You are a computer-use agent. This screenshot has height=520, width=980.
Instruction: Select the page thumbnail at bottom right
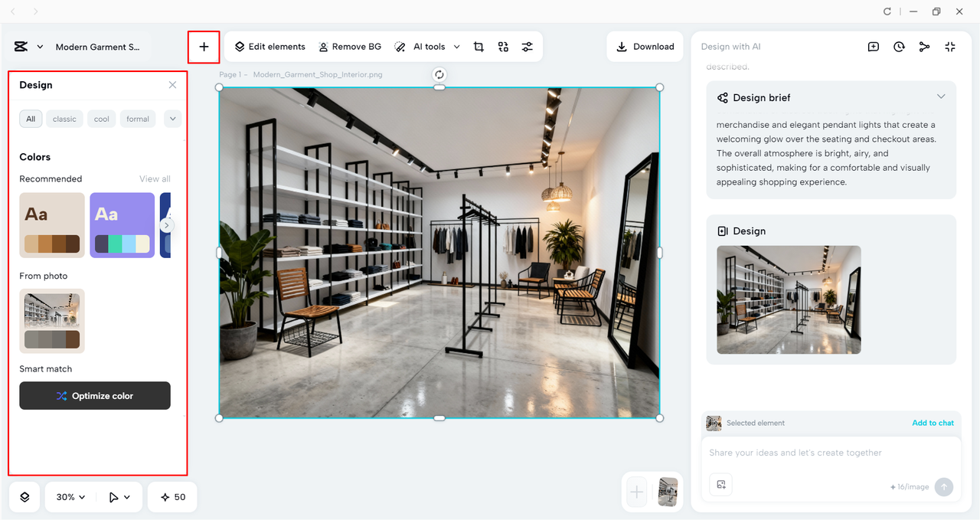(x=667, y=492)
